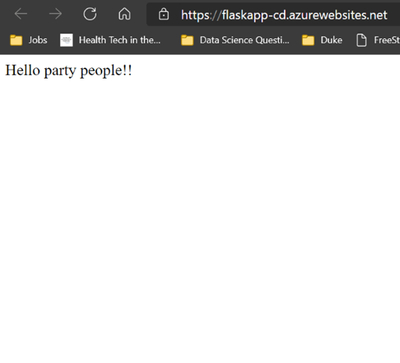Viewport: 400px width, 363px height.
Task: Open the browser home page icon
Action: (125, 14)
